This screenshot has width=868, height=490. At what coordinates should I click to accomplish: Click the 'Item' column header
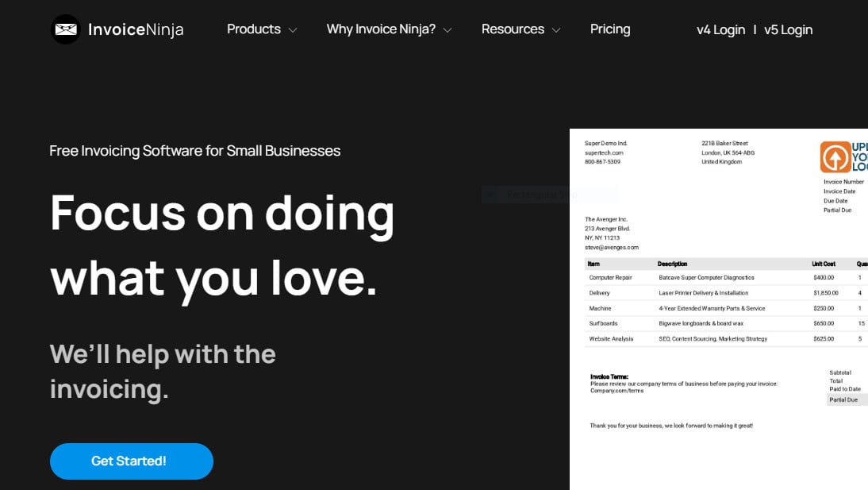593,264
